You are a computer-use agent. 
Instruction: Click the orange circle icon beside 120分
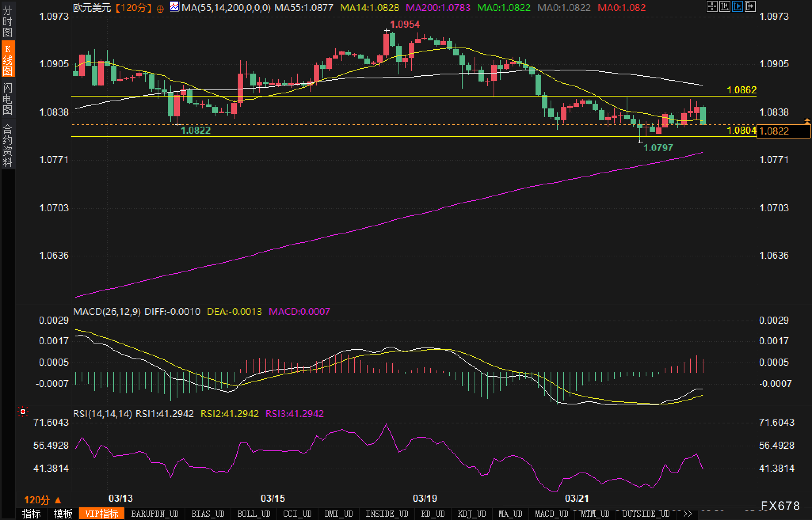coord(160,9)
